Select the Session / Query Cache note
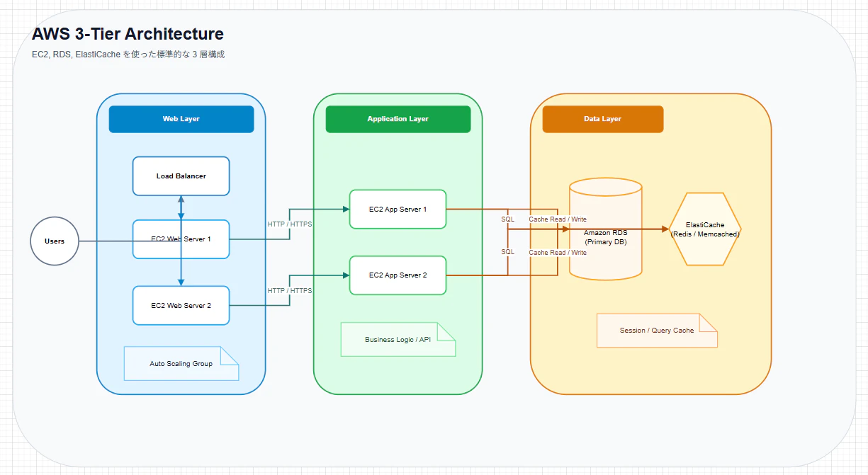The image size is (868, 475). 658,331
